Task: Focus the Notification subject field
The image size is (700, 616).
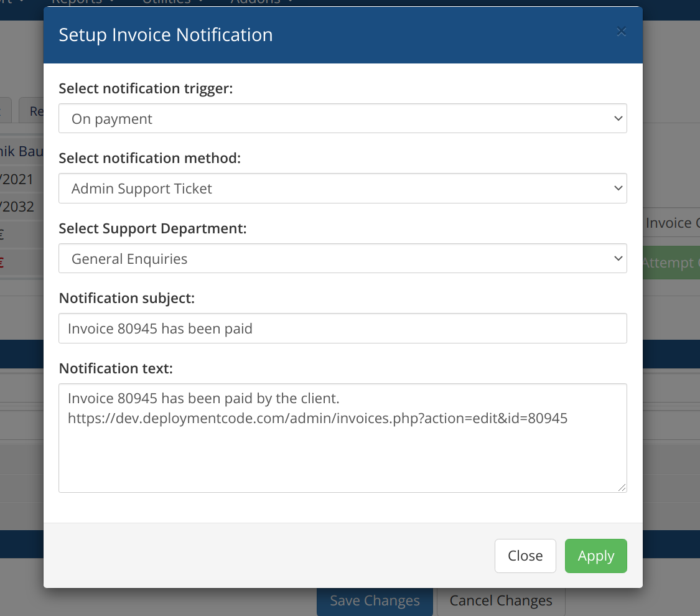Action: pos(342,329)
